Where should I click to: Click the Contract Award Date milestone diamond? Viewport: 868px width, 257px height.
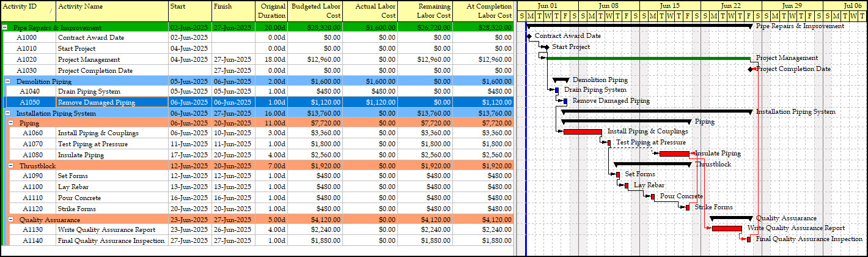(x=529, y=36)
